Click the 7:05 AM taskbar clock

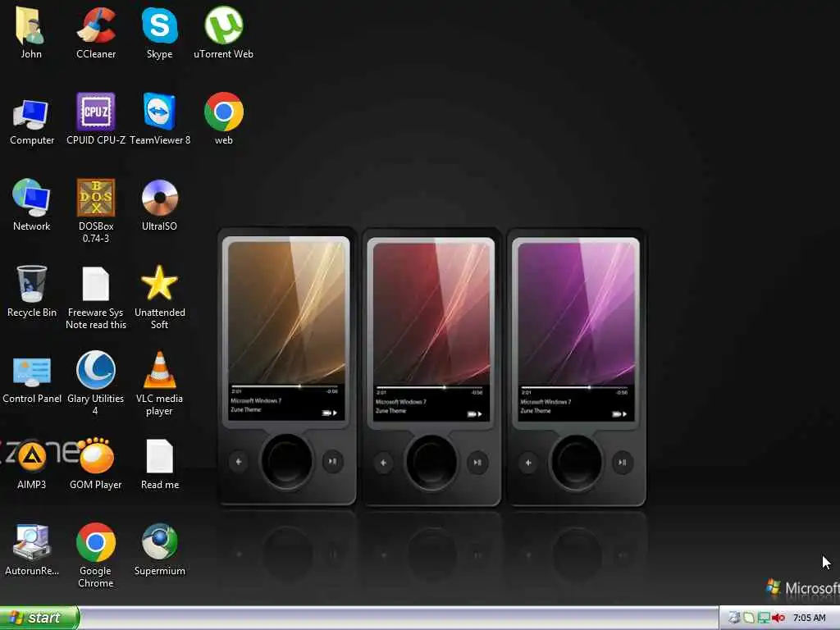[x=809, y=619]
